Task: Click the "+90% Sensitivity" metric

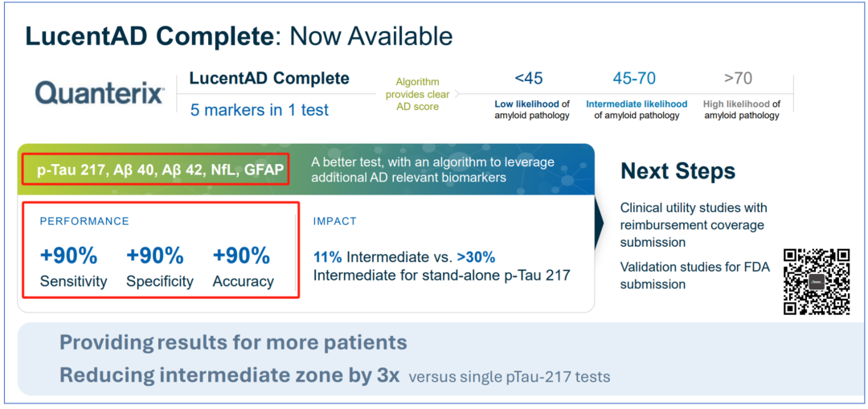Action: coord(73,267)
